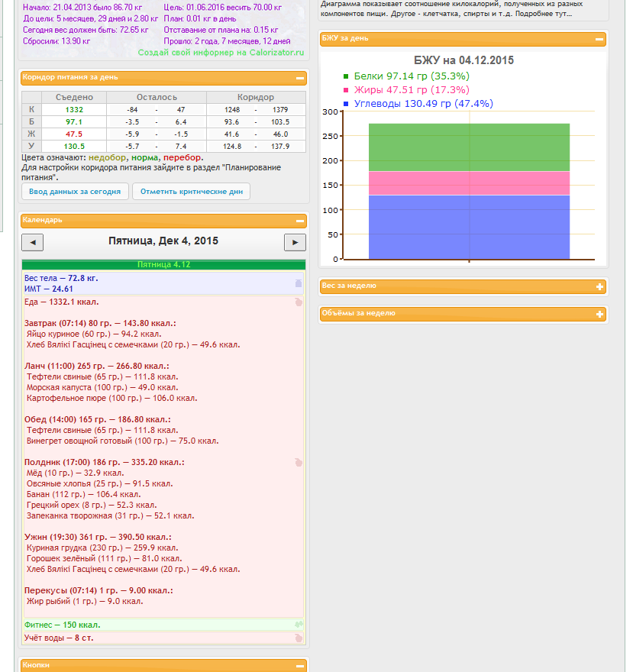This screenshot has height=672, width=633.
Task: Click the Фитнес — 150 ккал. line
Action: tap(62, 625)
